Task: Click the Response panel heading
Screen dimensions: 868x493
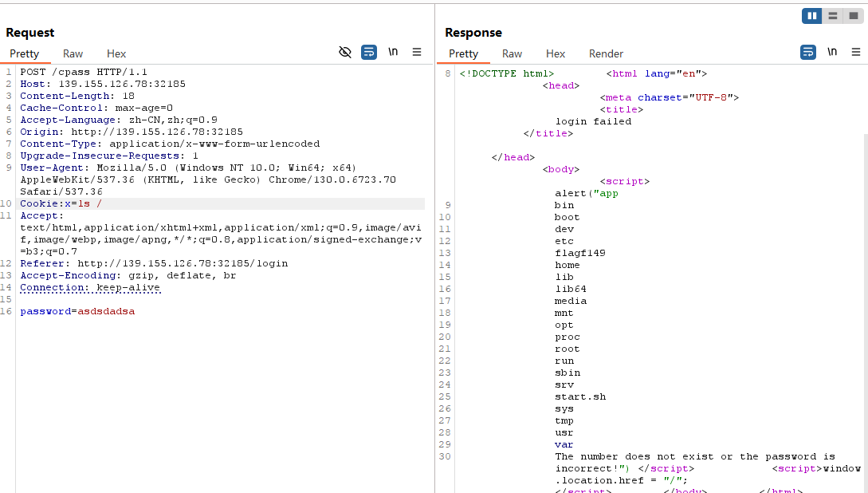Action: 473,33
